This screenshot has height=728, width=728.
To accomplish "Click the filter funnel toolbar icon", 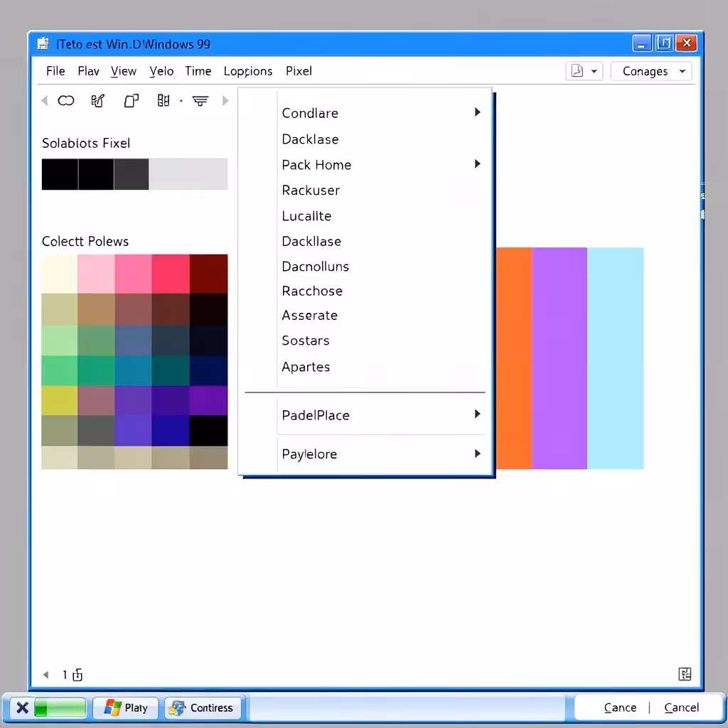I will click(200, 101).
